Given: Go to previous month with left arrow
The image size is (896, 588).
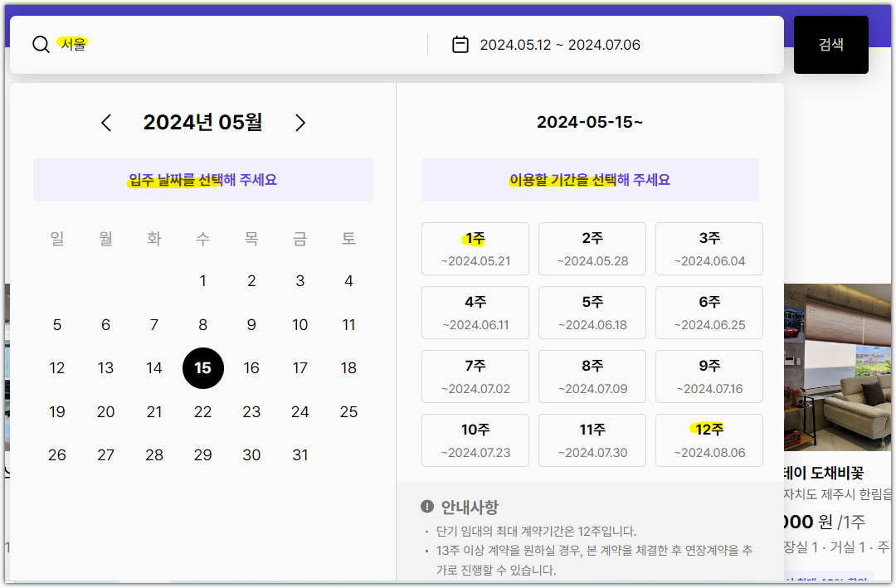Looking at the screenshot, I should 105,122.
